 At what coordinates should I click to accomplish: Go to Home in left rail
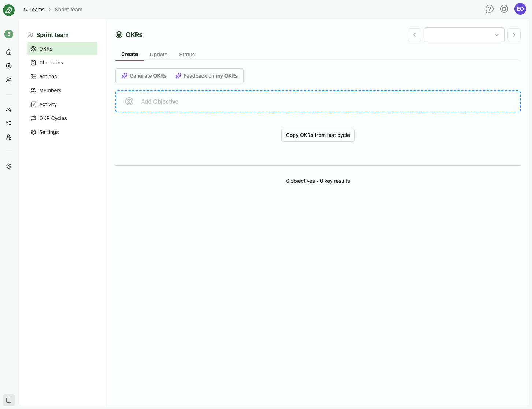tap(9, 52)
